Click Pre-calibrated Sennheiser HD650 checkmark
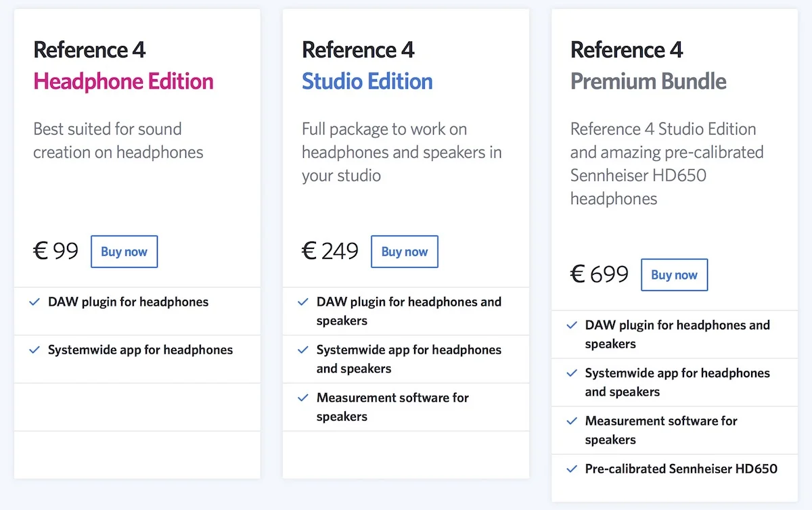The width and height of the screenshot is (812, 510). click(x=572, y=469)
